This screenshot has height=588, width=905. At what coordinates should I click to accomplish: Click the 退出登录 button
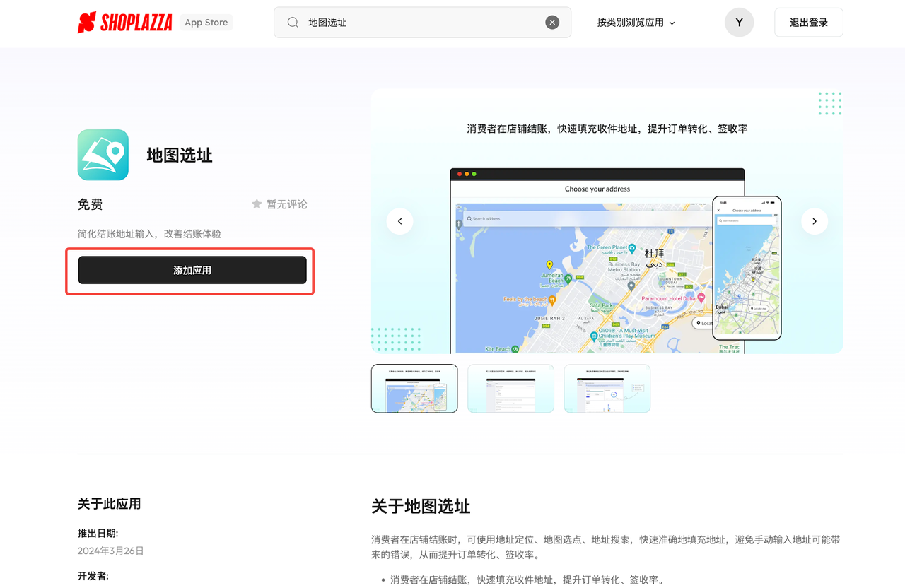[x=808, y=22]
